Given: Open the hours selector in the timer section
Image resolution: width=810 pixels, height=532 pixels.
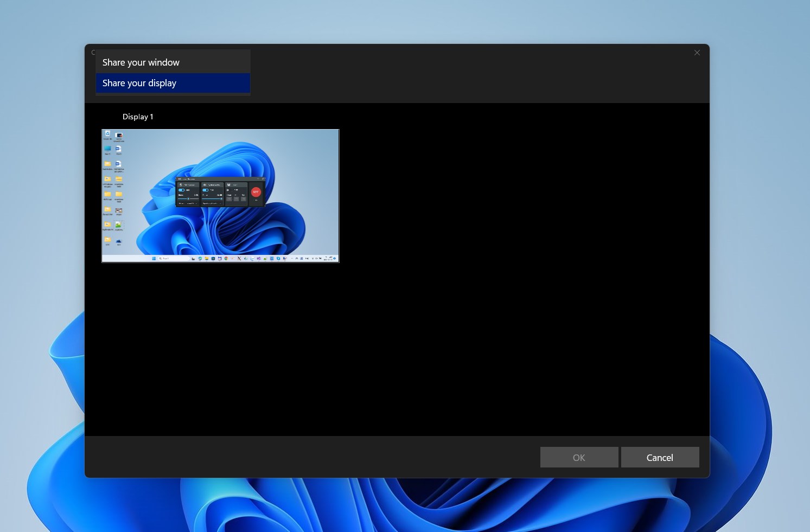Looking at the screenshot, I should click(229, 198).
